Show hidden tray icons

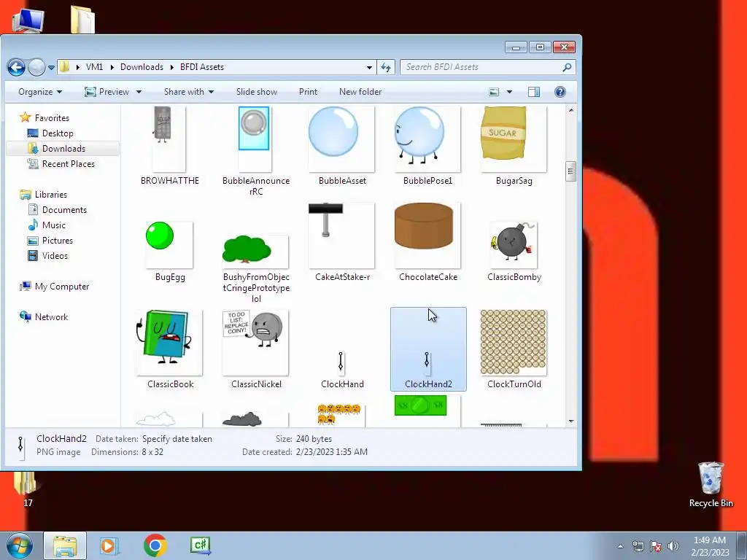pos(620,546)
